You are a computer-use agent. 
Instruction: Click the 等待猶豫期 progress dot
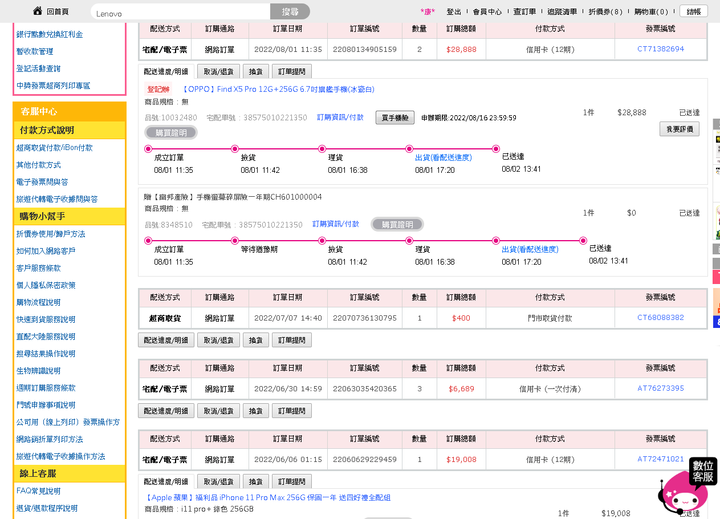click(x=235, y=241)
